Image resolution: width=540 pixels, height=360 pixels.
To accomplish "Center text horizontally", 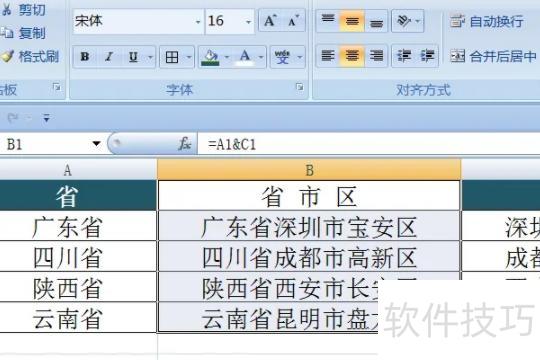I will (x=352, y=56).
